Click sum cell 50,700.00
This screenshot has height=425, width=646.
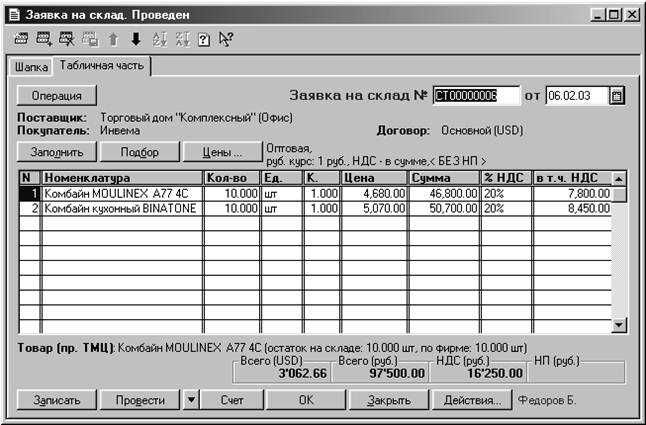point(444,208)
